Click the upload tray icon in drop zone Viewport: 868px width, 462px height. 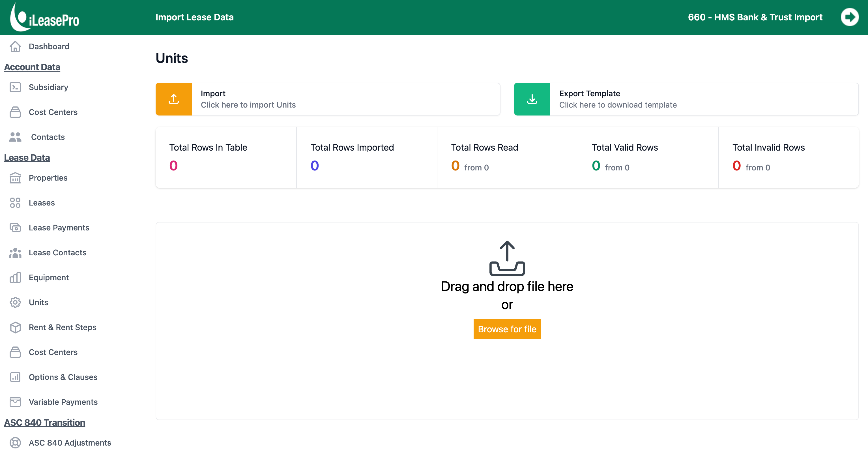[507, 259]
